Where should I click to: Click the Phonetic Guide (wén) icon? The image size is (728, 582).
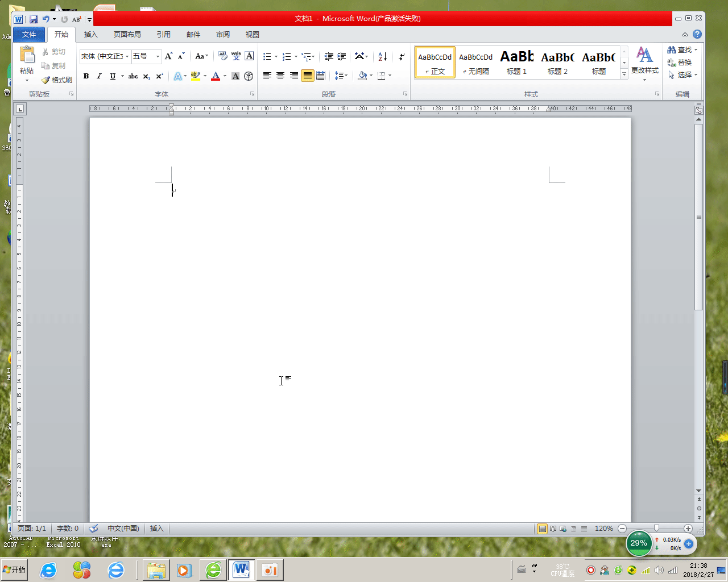point(236,56)
